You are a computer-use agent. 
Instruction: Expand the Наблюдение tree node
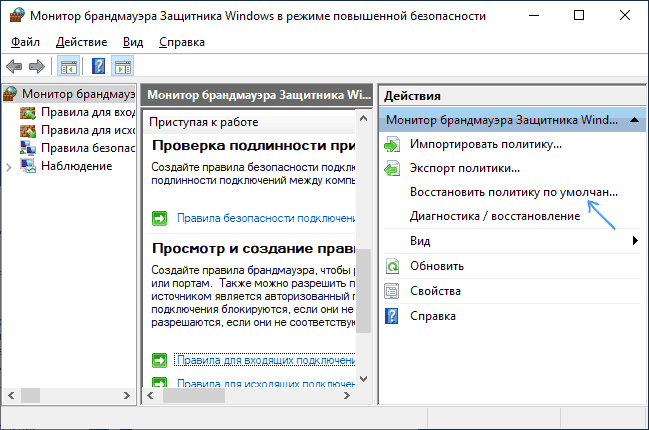pos(10,166)
